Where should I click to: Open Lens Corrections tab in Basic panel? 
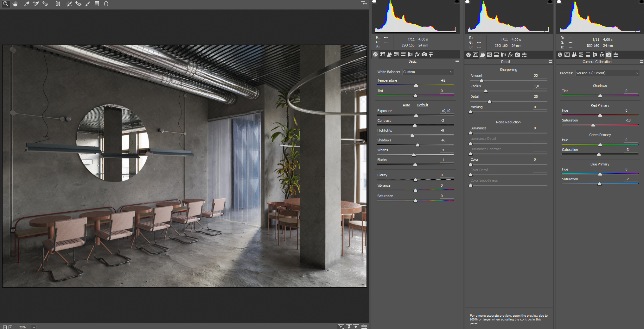coord(410,54)
